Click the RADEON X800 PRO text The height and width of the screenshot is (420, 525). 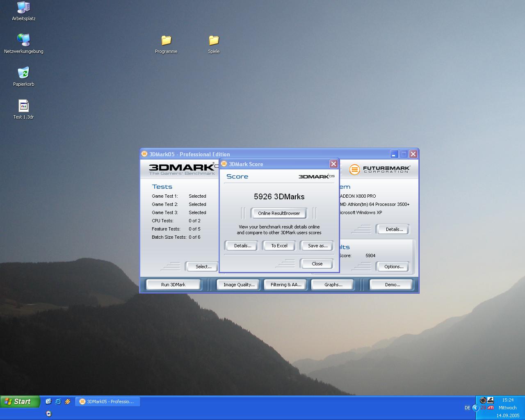coord(358,196)
